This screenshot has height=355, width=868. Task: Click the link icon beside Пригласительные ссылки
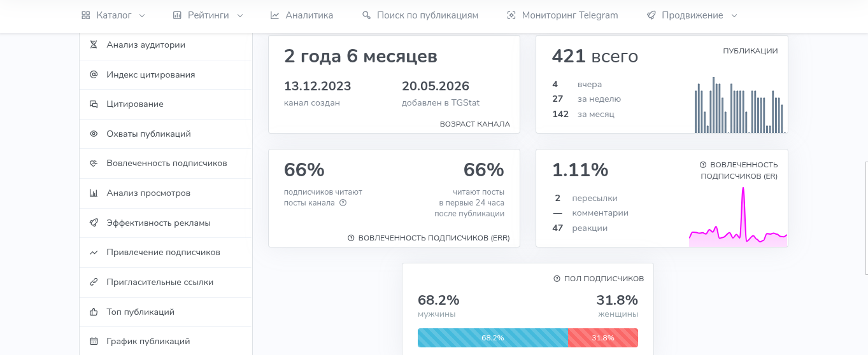tap(94, 282)
